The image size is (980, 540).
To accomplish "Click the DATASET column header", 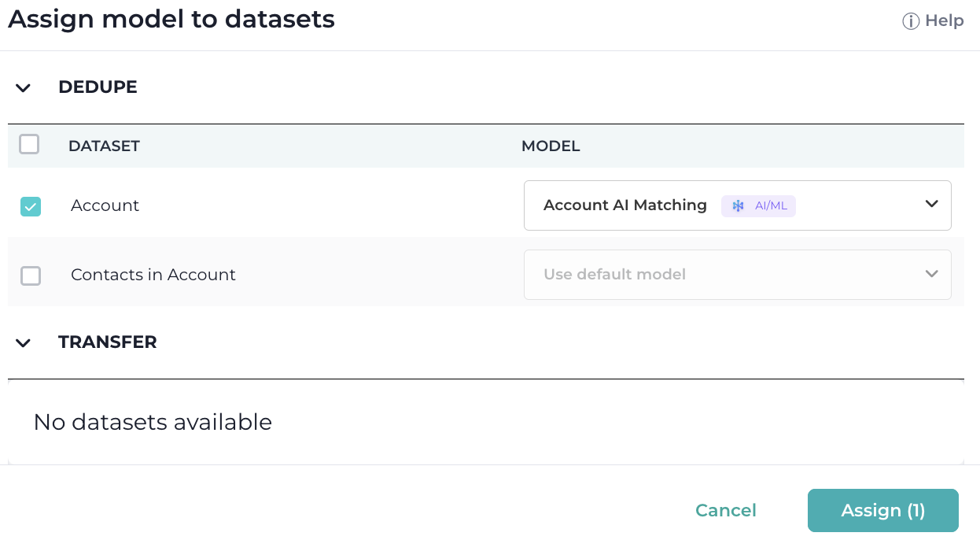I will (x=104, y=146).
